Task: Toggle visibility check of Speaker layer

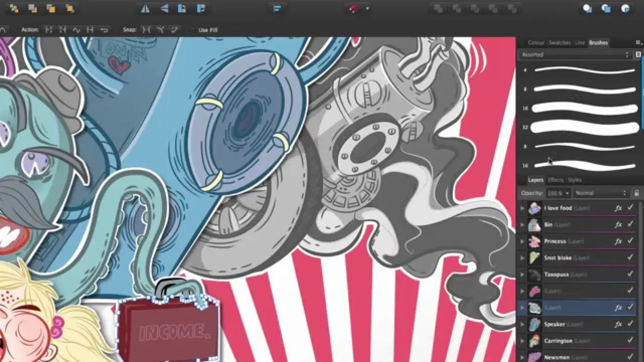Action: tap(631, 324)
